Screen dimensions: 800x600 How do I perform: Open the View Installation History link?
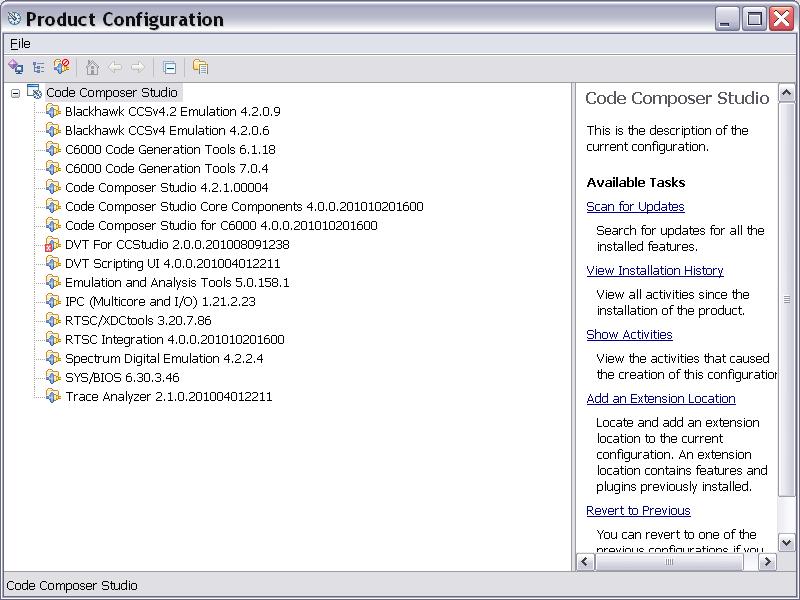654,271
